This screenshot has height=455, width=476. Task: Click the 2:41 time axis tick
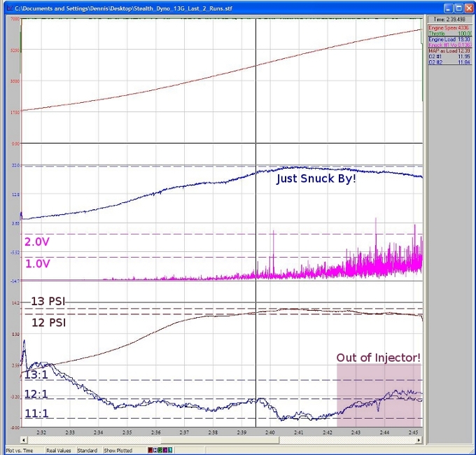point(299,432)
